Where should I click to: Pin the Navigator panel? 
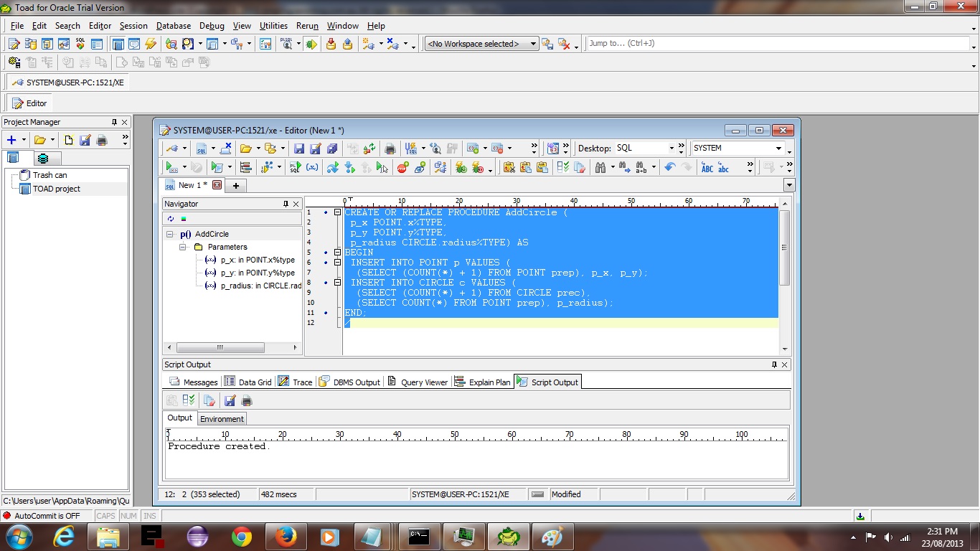[x=286, y=204]
